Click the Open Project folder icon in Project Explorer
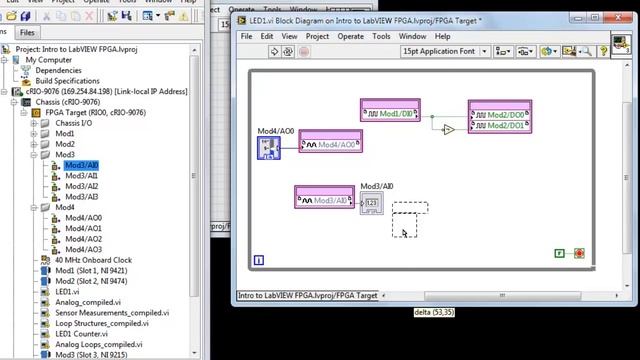This screenshot has height=360, width=640. tap(11, 16)
